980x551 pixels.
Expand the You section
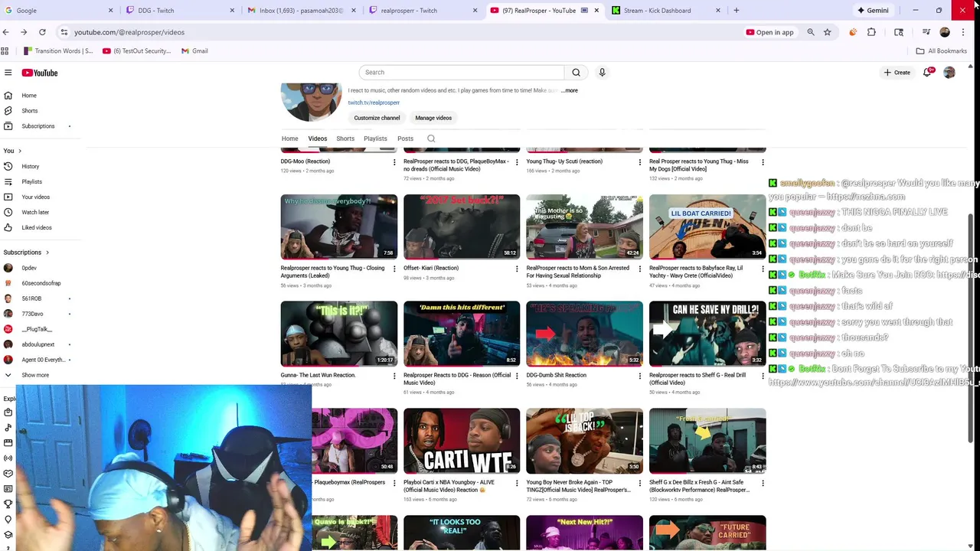point(12,151)
